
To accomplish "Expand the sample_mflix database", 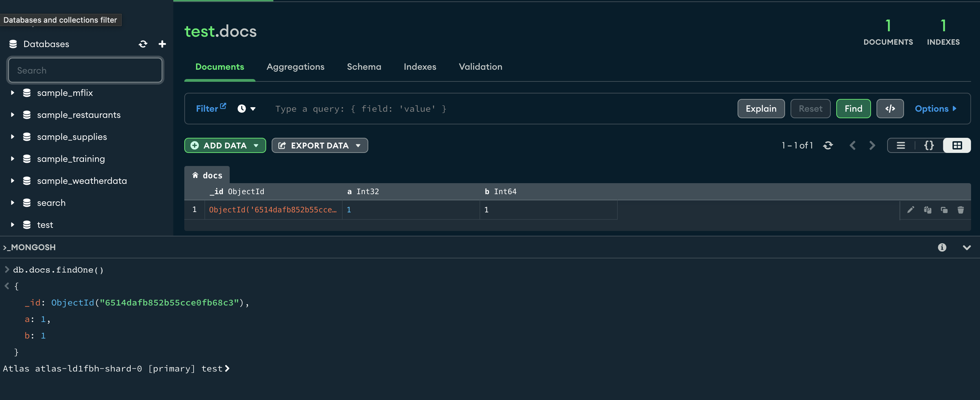I will (x=13, y=93).
